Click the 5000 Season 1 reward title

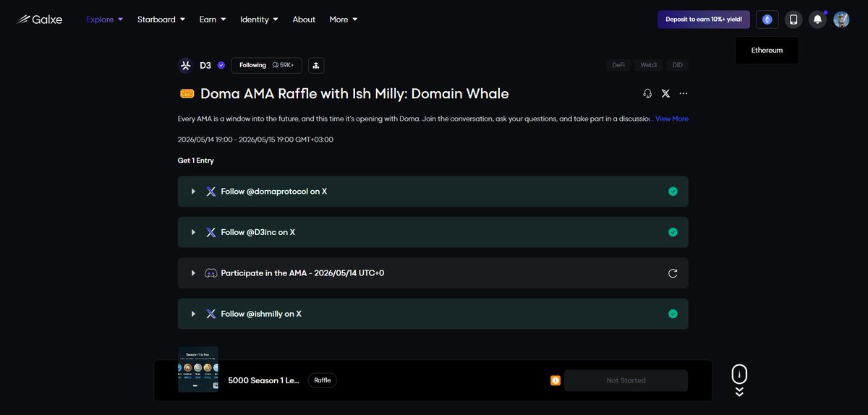click(263, 380)
